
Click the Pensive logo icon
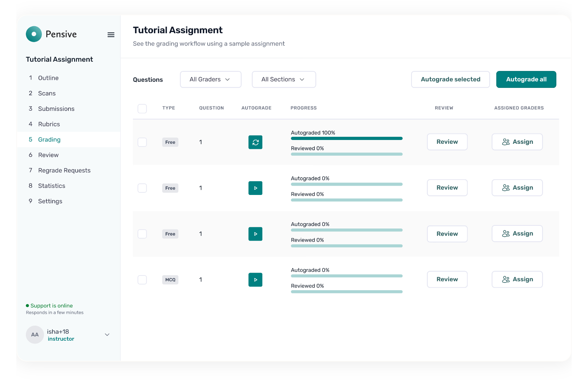point(34,34)
